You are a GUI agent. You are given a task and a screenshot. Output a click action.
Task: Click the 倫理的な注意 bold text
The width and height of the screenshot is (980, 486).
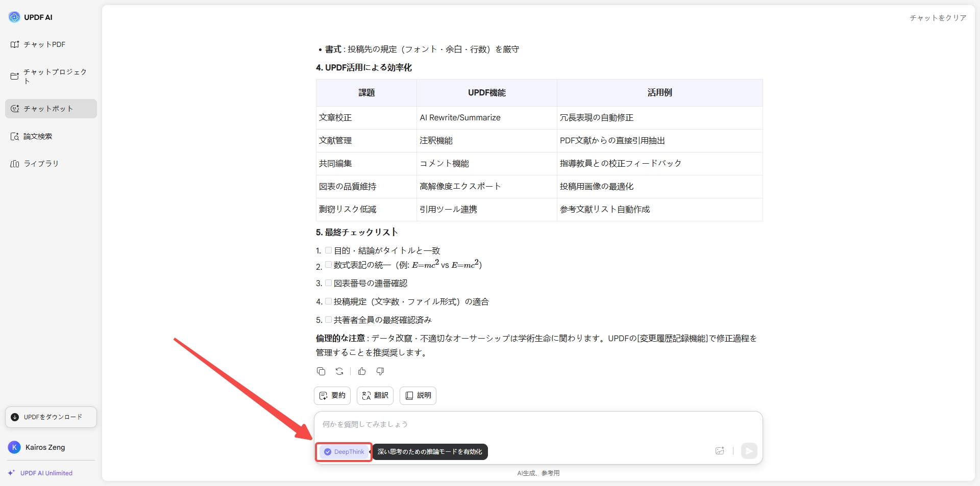click(340, 339)
